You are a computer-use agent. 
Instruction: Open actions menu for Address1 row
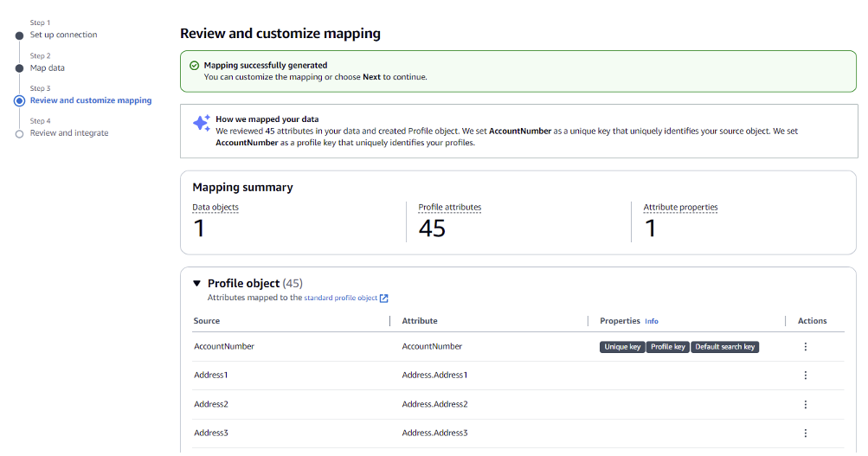pyautogui.click(x=805, y=376)
